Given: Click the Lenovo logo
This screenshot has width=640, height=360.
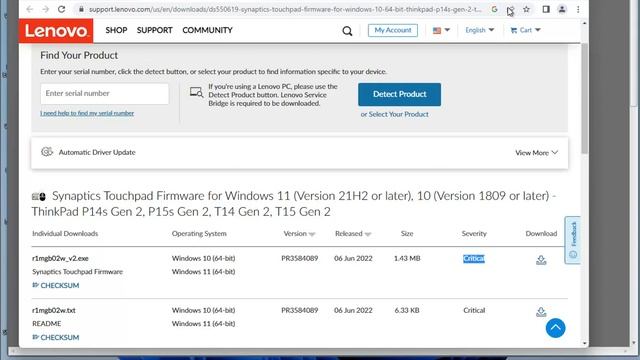Looking at the screenshot, I should click(x=56, y=31).
